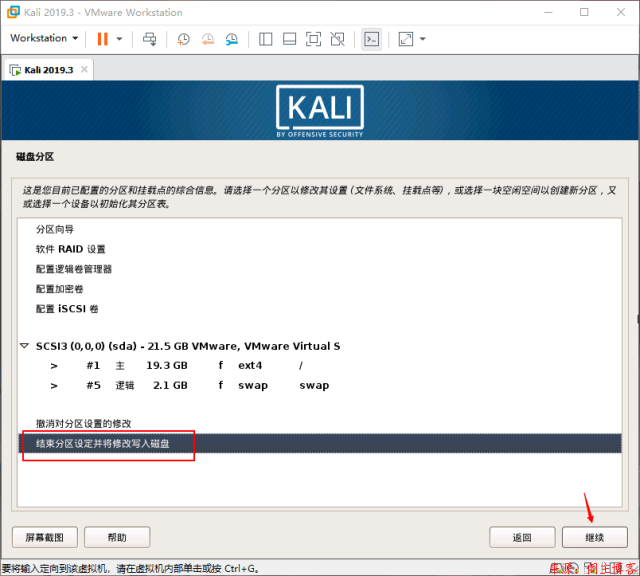Image resolution: width=640 pixels, height=576 pixels.
Task: Click the 返回 button
Action: (x=522, y=538)
